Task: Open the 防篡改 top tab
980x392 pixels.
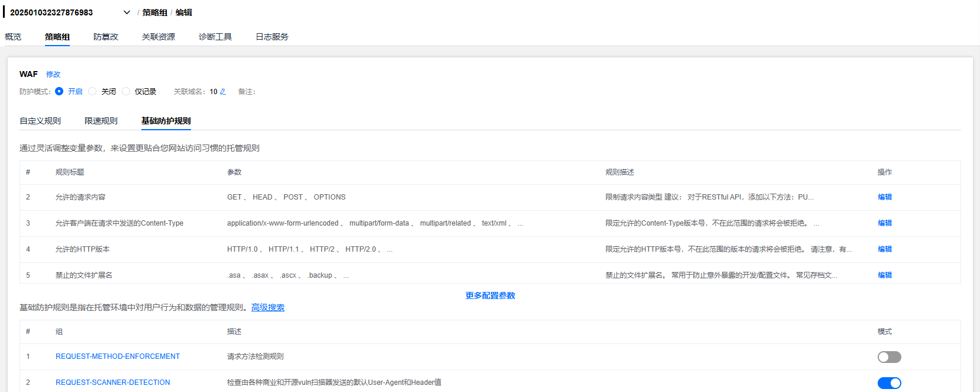Action: [x=106, y=37]
